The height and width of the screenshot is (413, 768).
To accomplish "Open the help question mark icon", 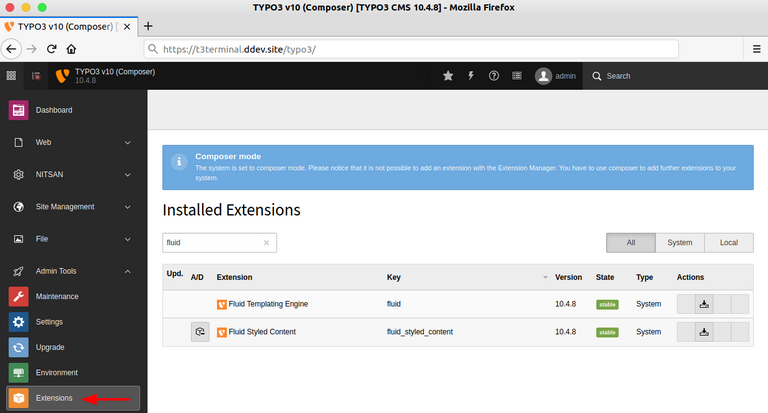I will tap(494, 75).
